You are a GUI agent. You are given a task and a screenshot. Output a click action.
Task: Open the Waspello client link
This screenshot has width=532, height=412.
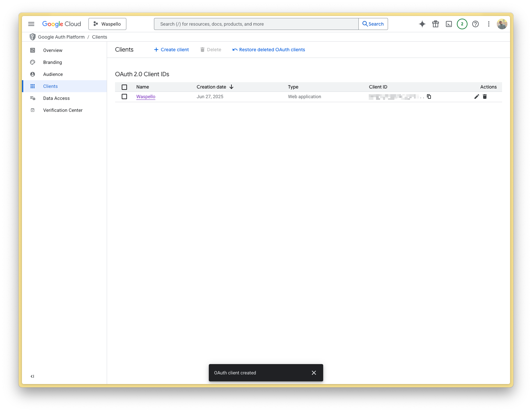pyautogui.click(x=146, y=97)
